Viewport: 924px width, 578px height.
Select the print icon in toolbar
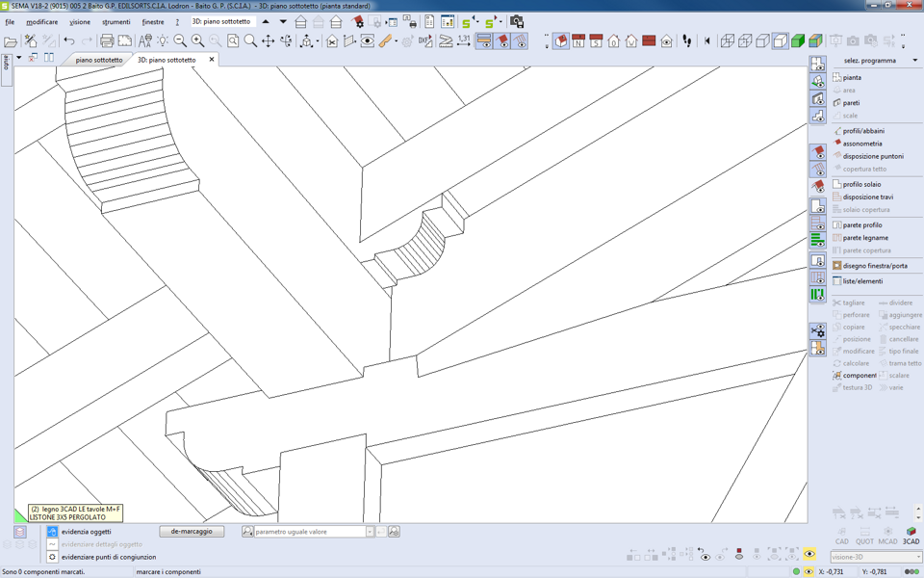pyautogui.click(x=107, y=41)
